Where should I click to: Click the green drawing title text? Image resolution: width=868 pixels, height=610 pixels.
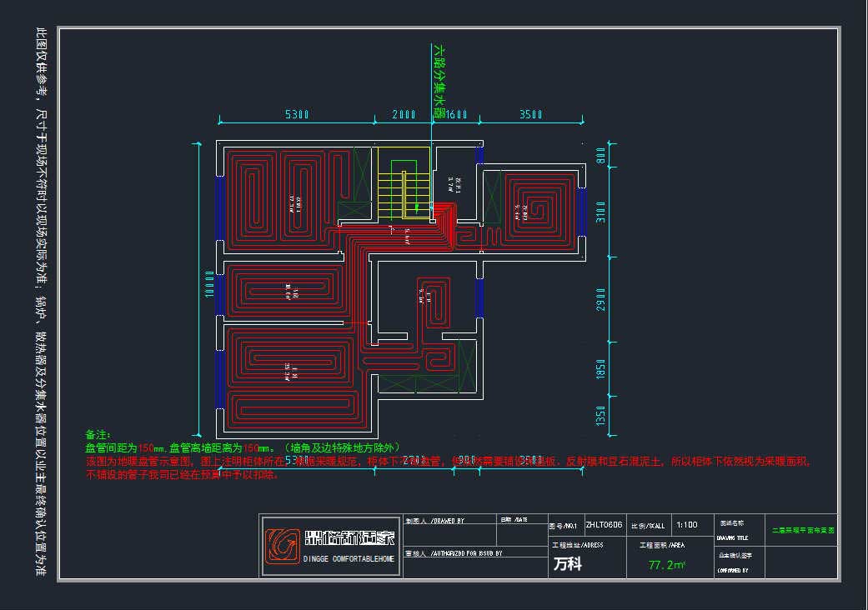(802, 529)
